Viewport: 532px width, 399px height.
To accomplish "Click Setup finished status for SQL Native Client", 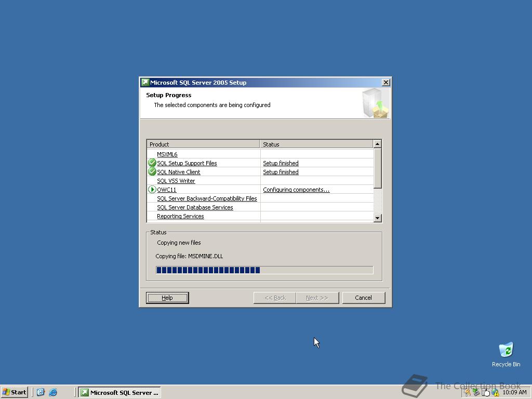I will click(281, 172).
